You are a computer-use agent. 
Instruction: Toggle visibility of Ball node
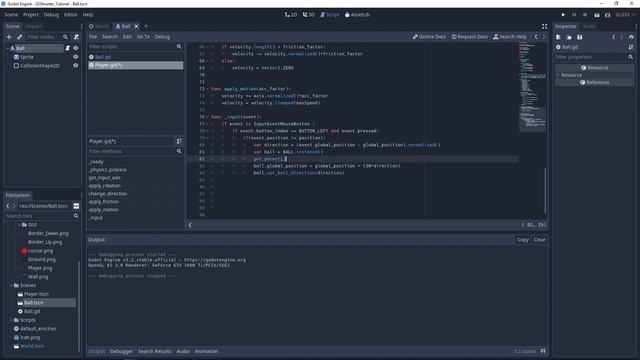[76, 48]
